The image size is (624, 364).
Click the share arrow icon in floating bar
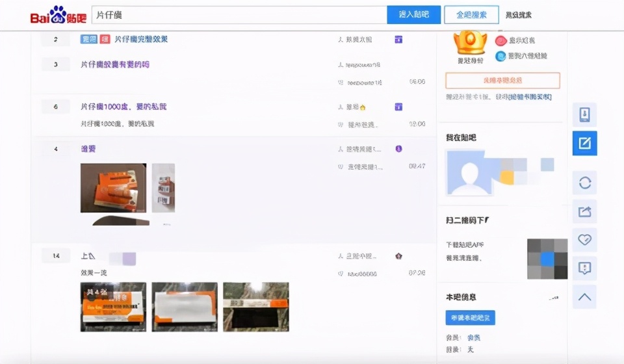[584, 211]
